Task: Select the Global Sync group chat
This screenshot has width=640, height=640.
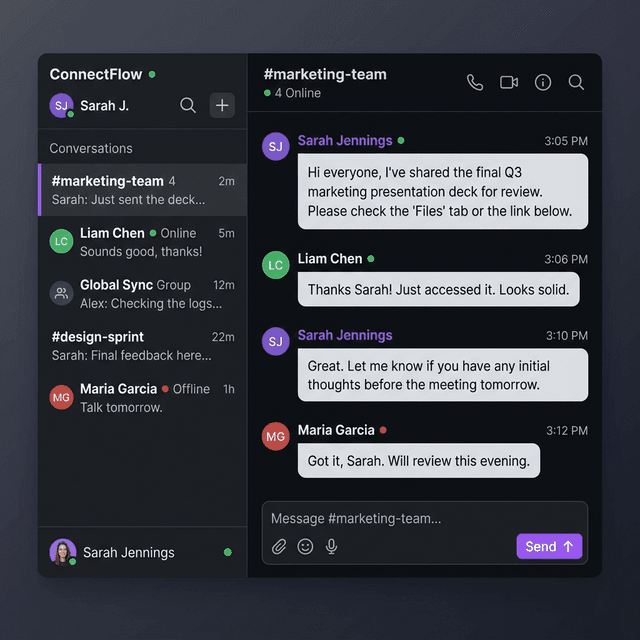Action: [142, 294]
